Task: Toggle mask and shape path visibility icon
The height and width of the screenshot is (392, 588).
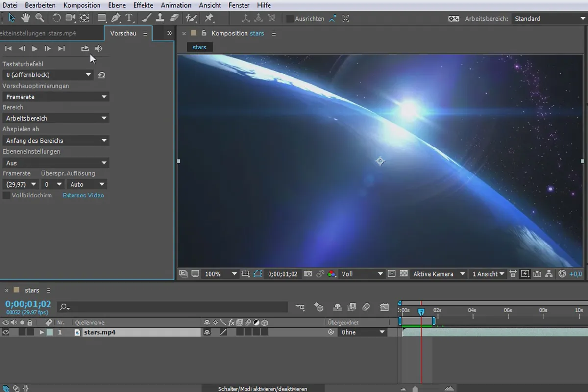Action: pyautogui.click(x=258, y=274)
